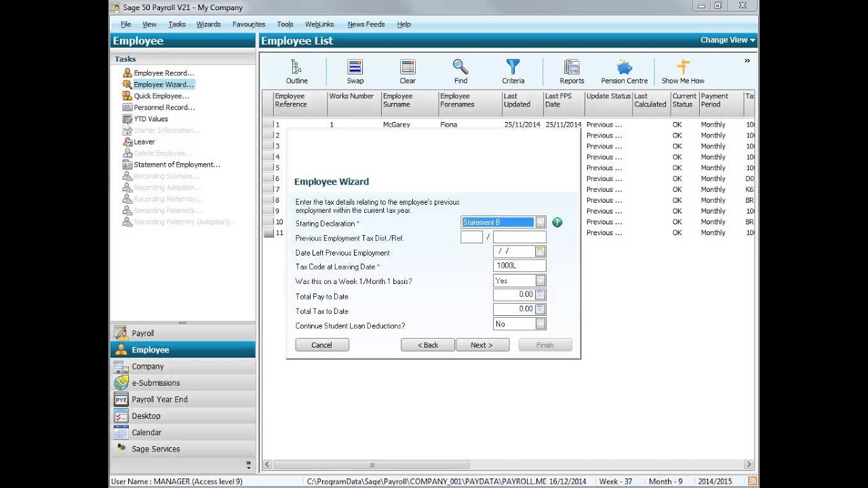
Task: Expand the toolbar overflow chevron
Action: pyautogui.click(x=747, y=60)
